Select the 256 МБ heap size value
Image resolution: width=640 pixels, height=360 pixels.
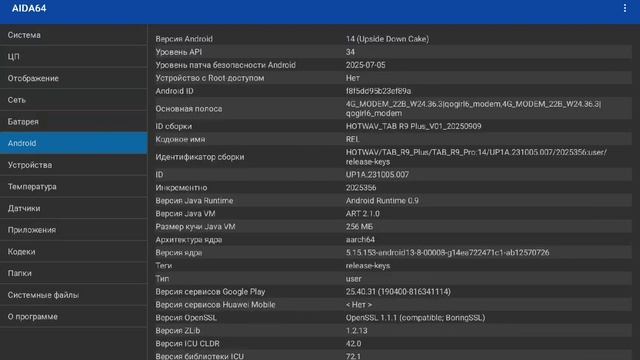point(359,227)
